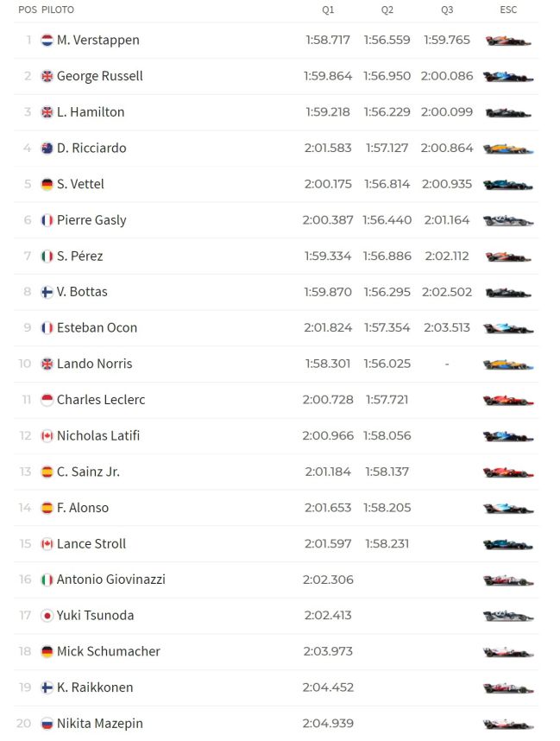Select the Lando Norris driver name
The image size is (560, 741).
point(94,364)
